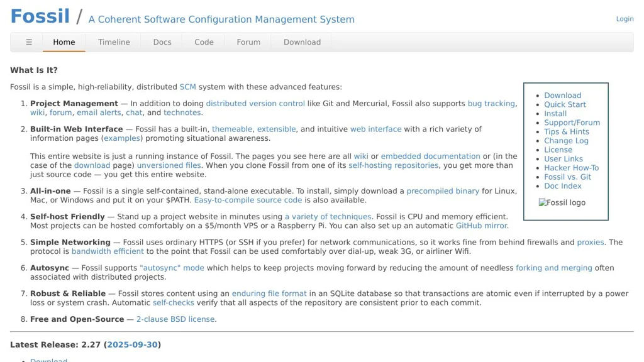The image size is (644, 362).
Task: Click the Fossil logo image
Action: point(562,202)
